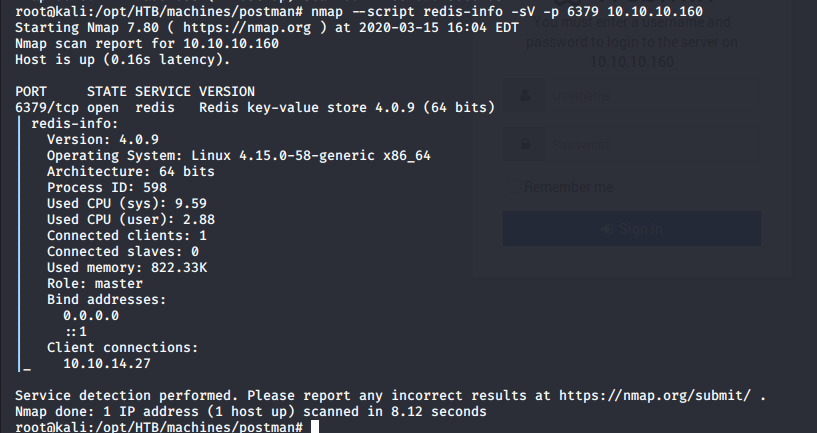Click the Remember me label text
This screenshot has width=817, height=433.
tap(569, 187)
